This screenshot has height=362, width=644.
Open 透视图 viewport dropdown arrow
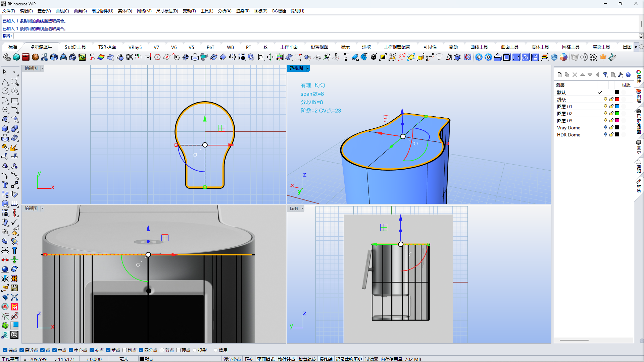[308, 68]
